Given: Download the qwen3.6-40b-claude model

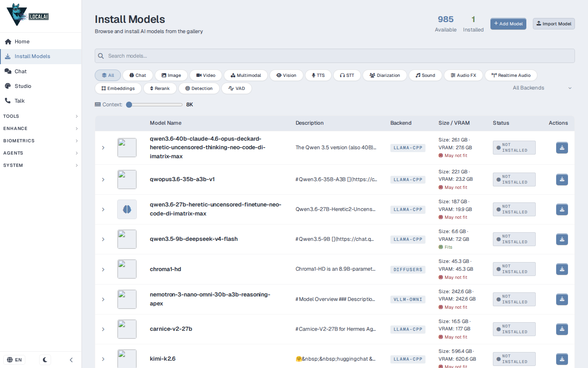Looking at the screenshot, I should coord(562,148).
